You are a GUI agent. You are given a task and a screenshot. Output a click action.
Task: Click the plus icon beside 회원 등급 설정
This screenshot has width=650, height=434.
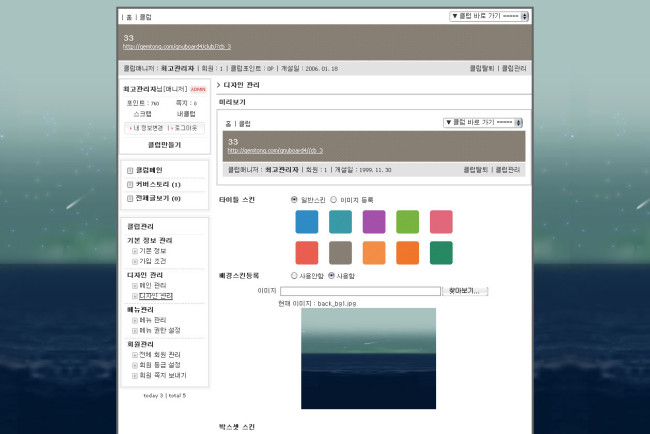(135, 365)
